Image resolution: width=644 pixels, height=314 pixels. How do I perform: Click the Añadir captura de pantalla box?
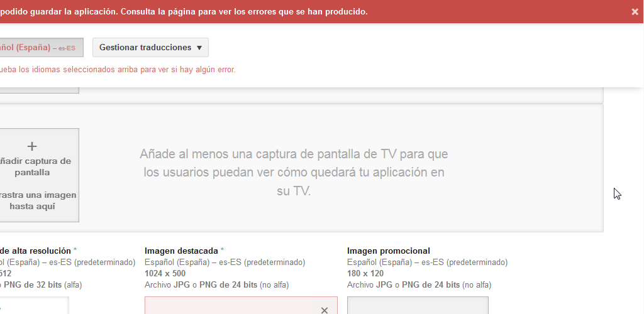tap(40, 175)
